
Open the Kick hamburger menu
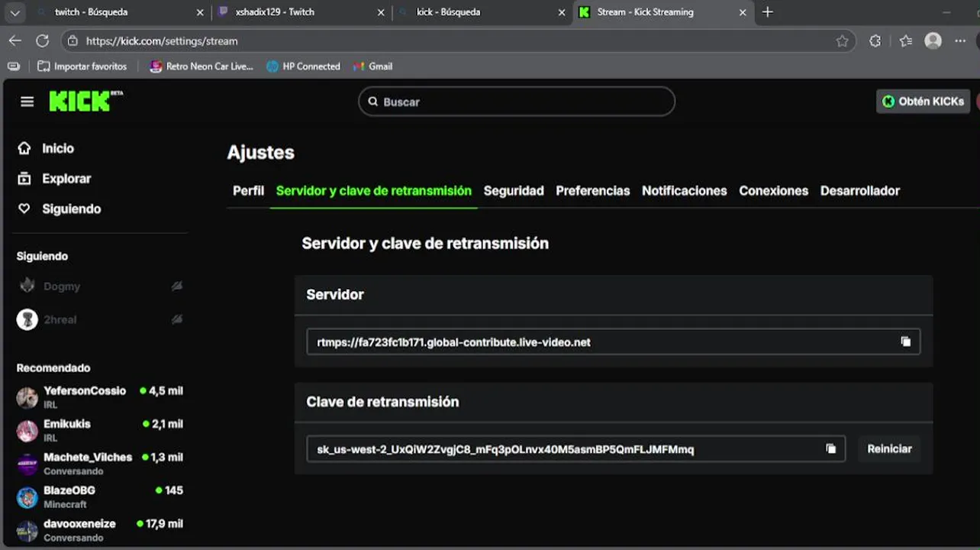[x=27, y=102]
